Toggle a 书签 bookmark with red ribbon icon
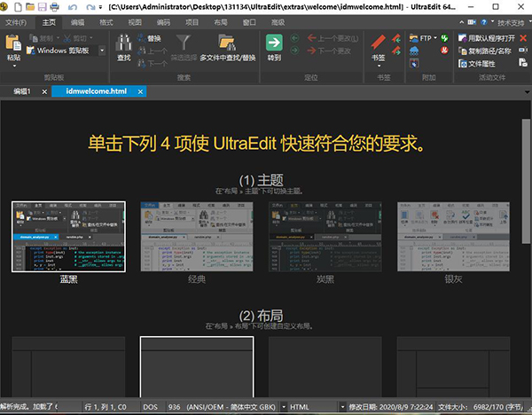This screenshot has height=415, width=532. click(x=379, y=43)
